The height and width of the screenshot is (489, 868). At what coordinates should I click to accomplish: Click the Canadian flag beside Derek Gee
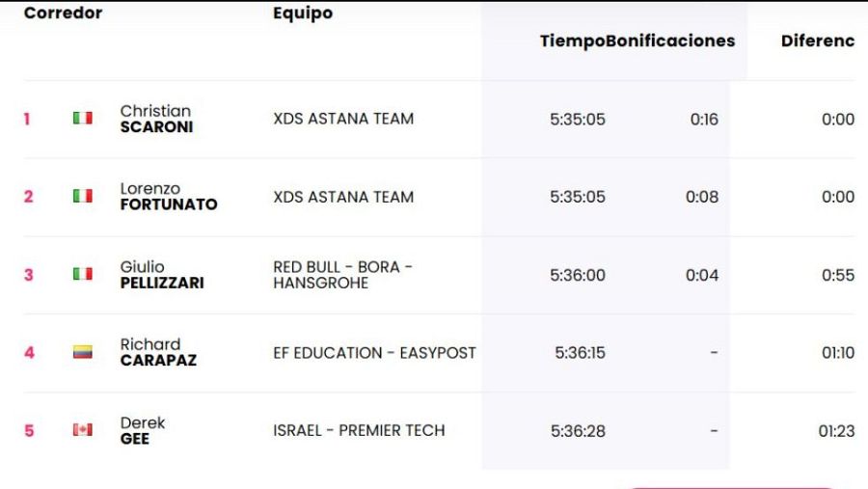pyautogui.click(x=83, y=430)
